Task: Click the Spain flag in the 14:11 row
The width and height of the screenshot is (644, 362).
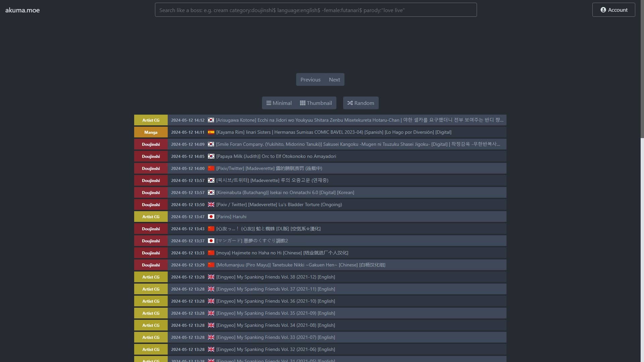Action: pyautogui.click(x=211, y=132)
